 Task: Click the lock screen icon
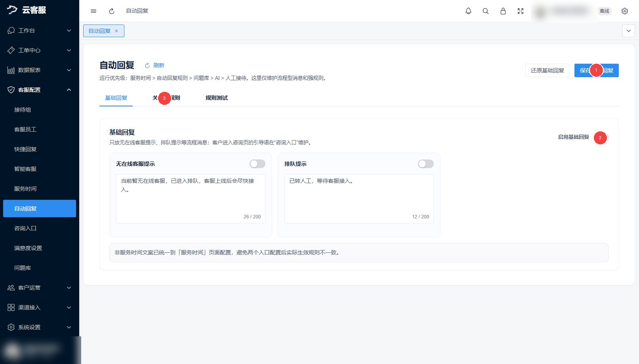(503, 11)
